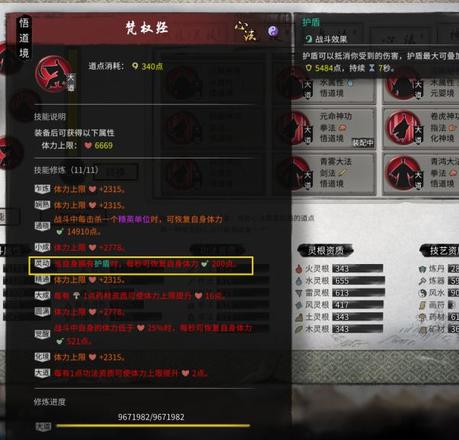The width and height of the screenshot is (459, 440).
Task: Open the 技艺资质 section header
Action: (x=440, y=251)
